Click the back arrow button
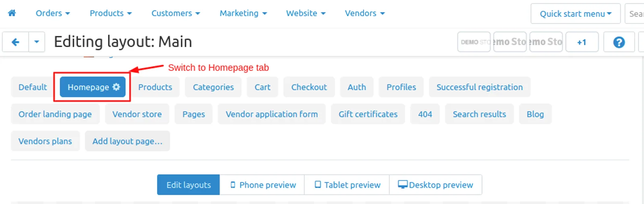 click(x=15, y=42)
